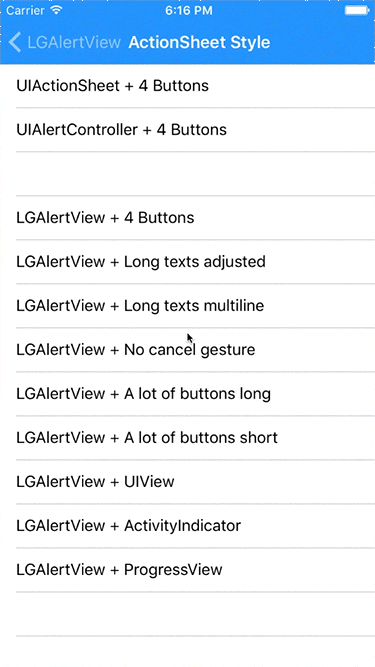Show LGAlertView + UIView example
Image resolution: width=375 pixels, height=667 pixels.
point(188,482)
